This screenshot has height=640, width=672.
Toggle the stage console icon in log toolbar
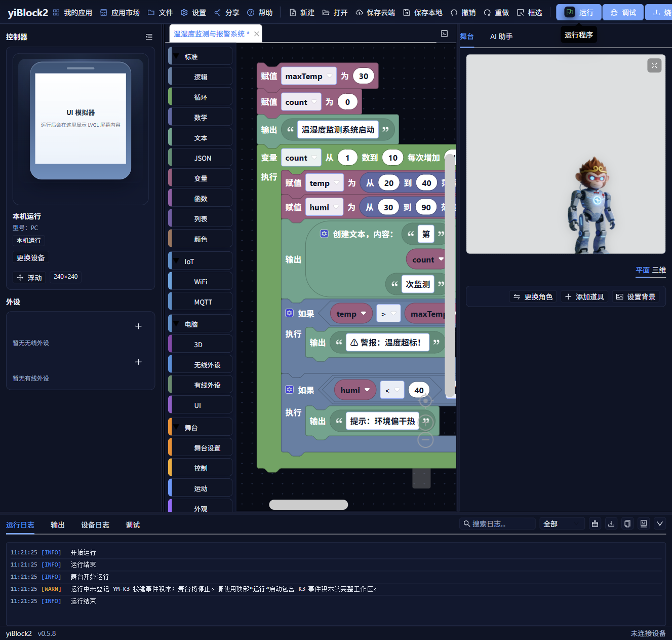pos(644,523)
